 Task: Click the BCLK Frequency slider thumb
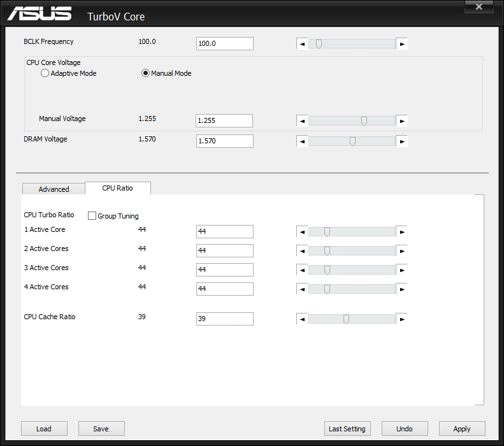[x=319, y=44]
